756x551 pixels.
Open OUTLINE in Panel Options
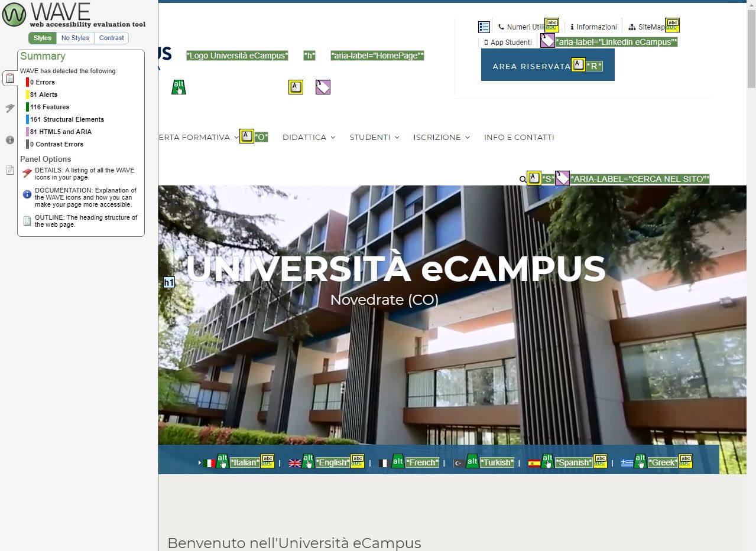[80, 221]
